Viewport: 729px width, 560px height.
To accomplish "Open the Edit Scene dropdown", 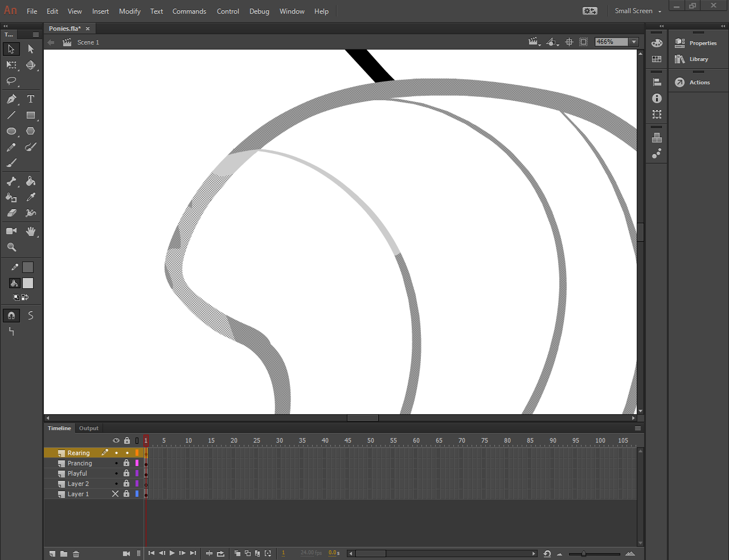I will [x=534, y=42].
